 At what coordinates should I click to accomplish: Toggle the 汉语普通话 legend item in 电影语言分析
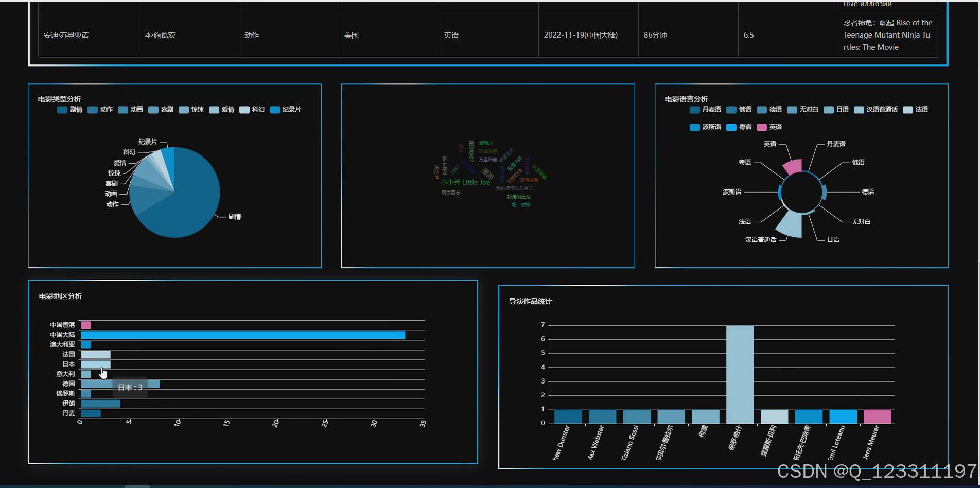pyautogui.click(x=876, y=110)
